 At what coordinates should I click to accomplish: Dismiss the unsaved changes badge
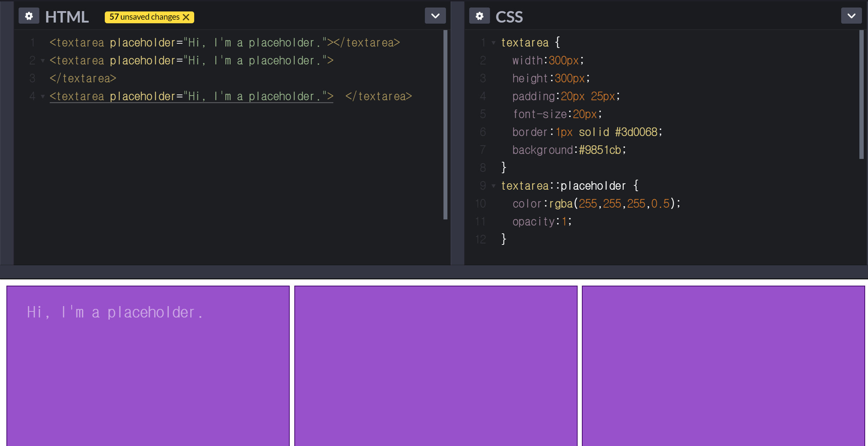point(186,17)
